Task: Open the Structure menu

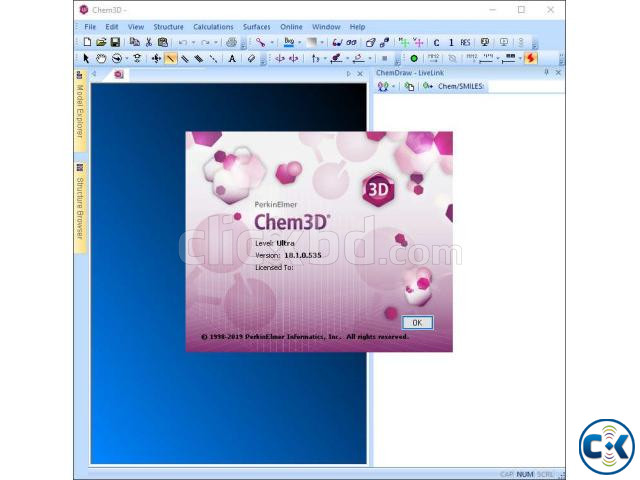Action: pos(168,27)
